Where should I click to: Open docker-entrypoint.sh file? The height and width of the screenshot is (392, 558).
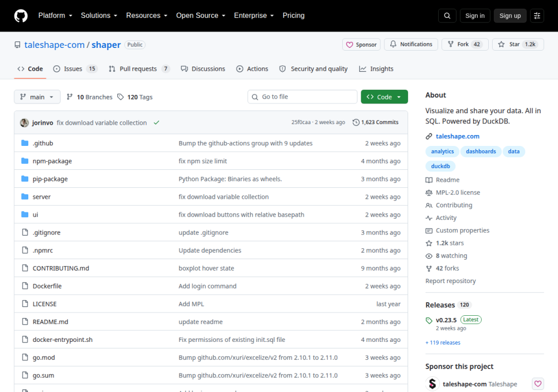[x=63, y=340]
